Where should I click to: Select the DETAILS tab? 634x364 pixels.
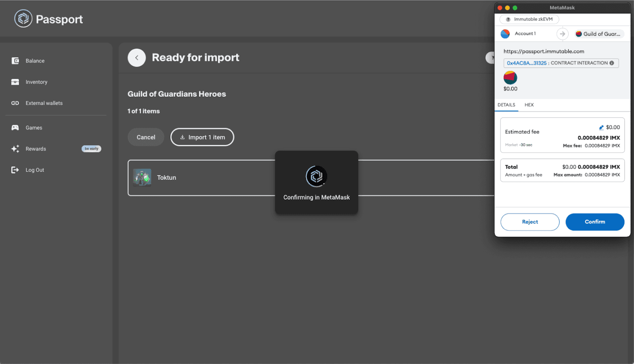coord(506,105)
